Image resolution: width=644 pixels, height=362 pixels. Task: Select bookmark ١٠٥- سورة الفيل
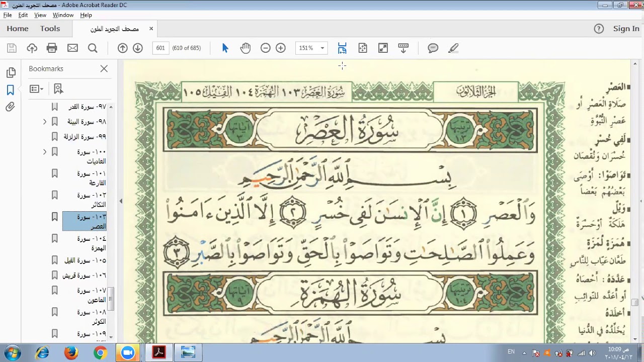pos(86,260)
